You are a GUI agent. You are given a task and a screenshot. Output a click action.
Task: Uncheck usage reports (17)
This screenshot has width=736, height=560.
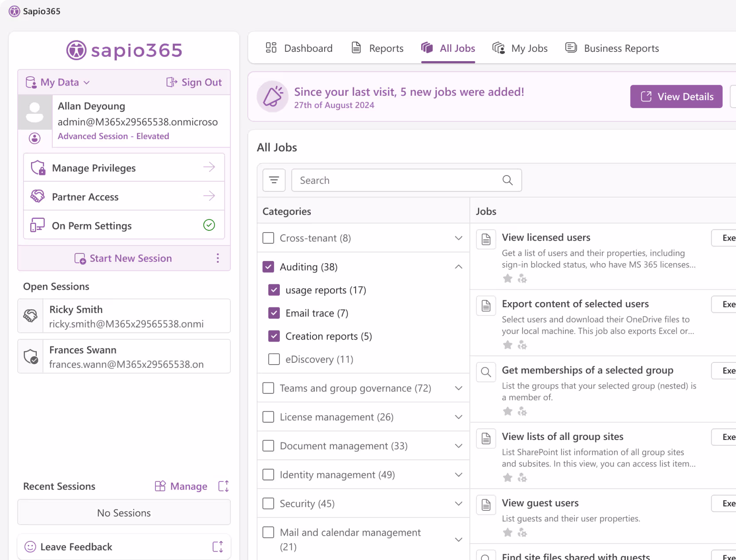coord(274,290)
